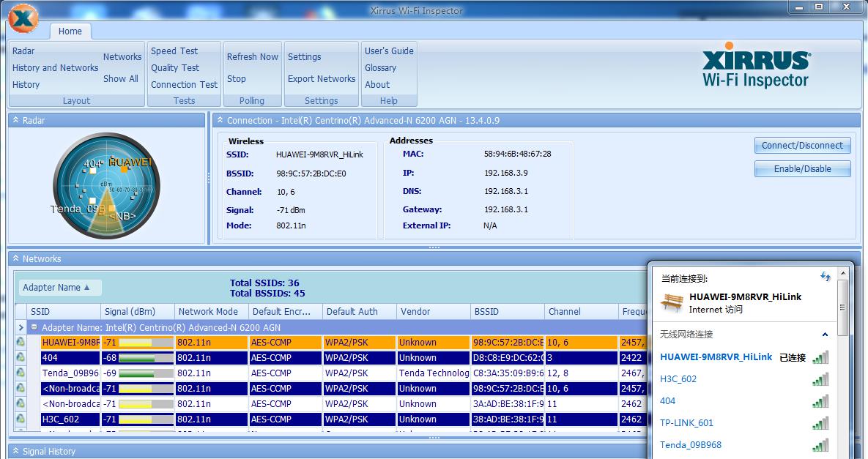Open the About dialog
The width and height of the screenshot is (868, 459).
pos(377,85)
